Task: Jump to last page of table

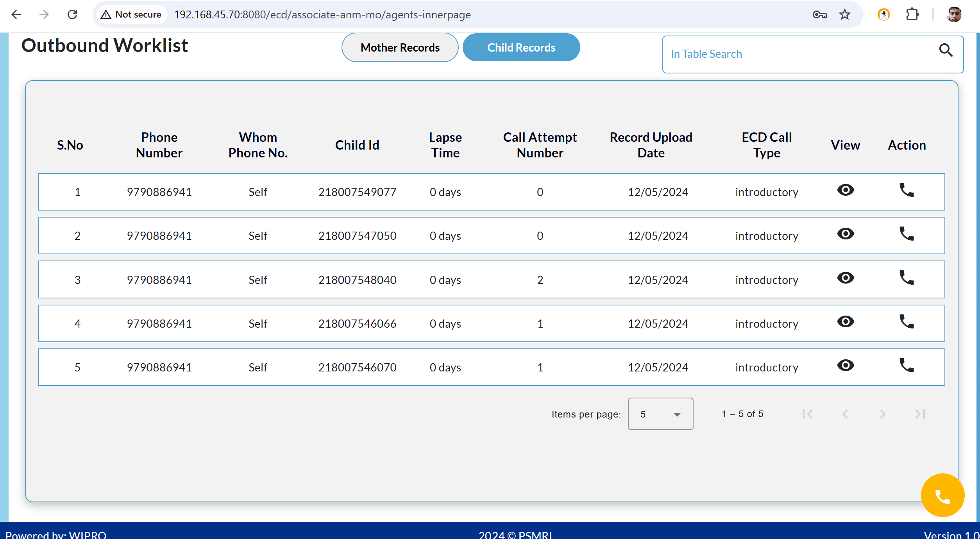Action: pos(920,414)
